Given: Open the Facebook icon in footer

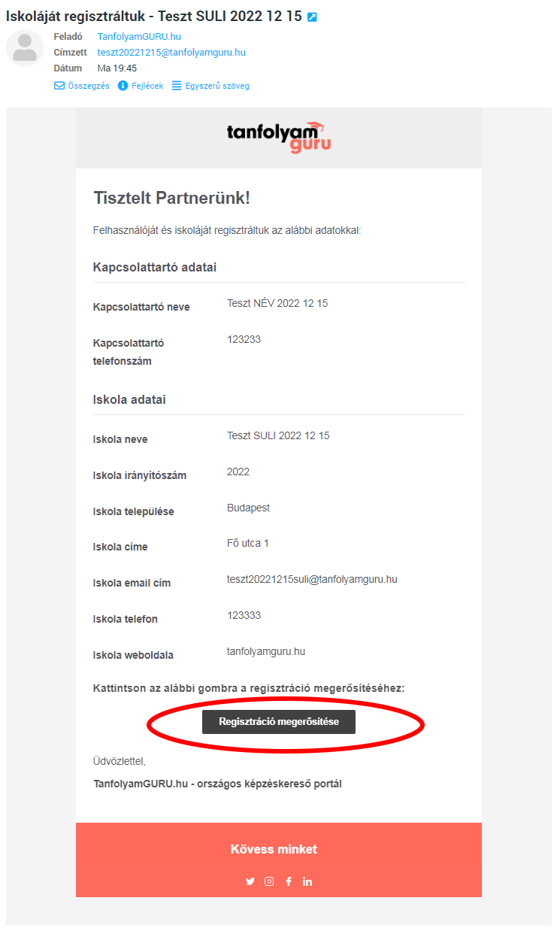Looking at the screenshot, I should click(289, 881).
